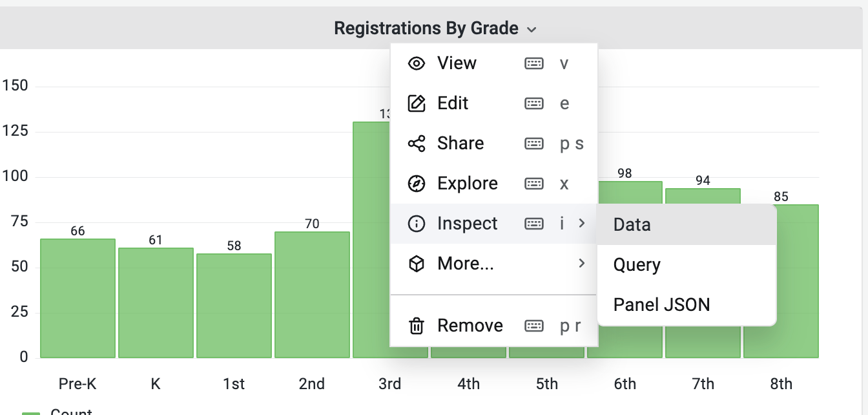Click the Share nodes icon

pyautogui.click(x=417, y=144)
